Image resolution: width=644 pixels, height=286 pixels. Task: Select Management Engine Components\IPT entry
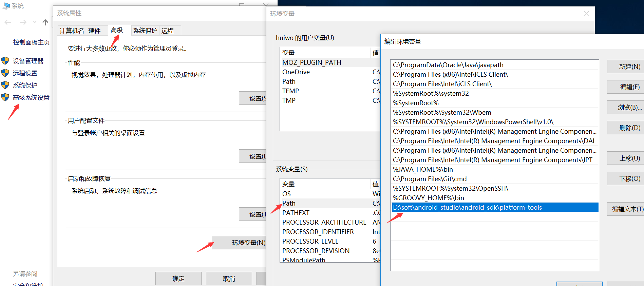pos(495,160)
